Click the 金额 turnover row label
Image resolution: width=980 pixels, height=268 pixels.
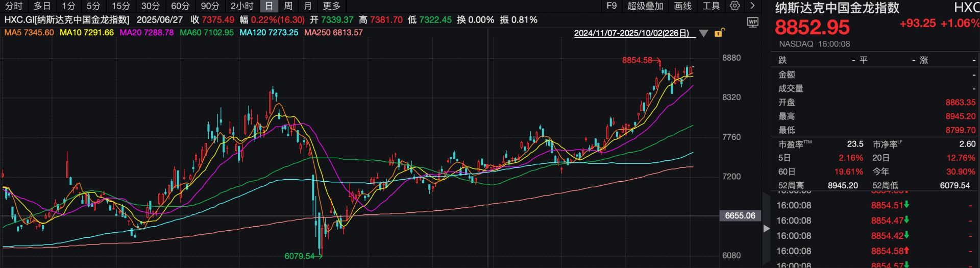[787, 75]
